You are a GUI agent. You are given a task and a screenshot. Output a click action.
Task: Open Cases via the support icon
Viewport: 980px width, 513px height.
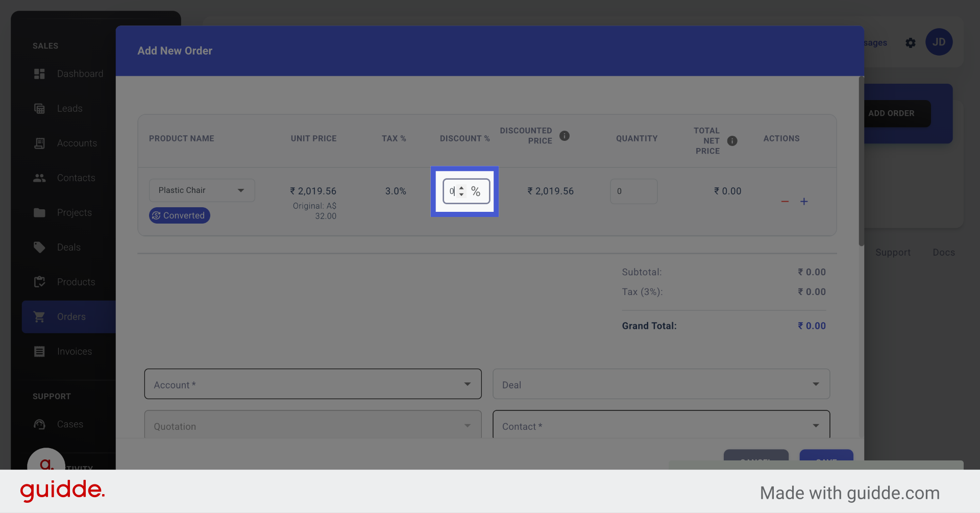point(39,424)
